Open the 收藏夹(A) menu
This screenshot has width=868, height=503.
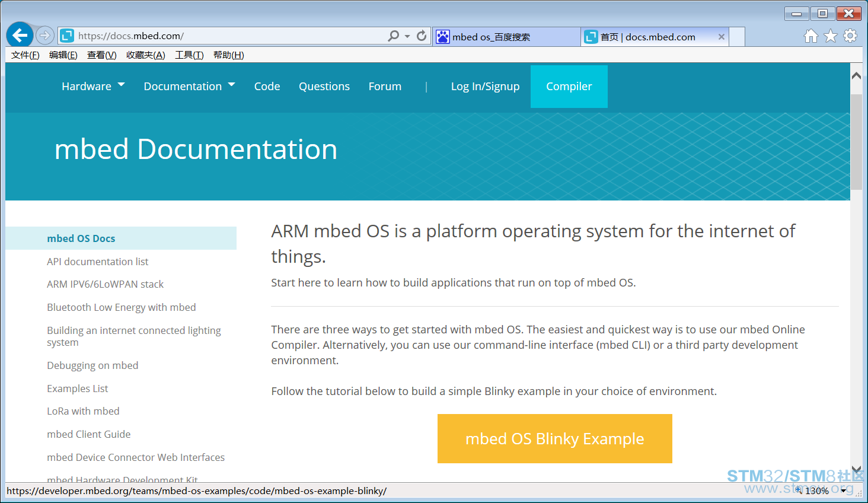point(146,55)
